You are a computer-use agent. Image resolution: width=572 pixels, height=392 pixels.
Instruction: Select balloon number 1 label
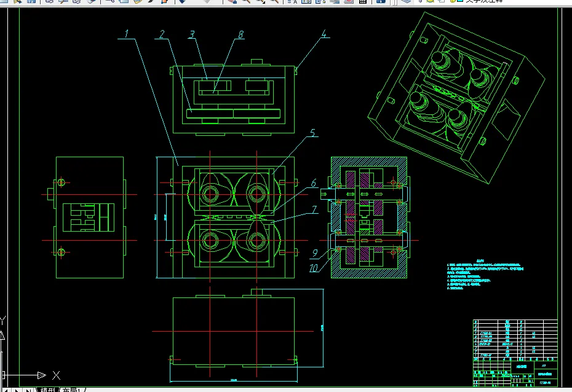coord(126,34)
